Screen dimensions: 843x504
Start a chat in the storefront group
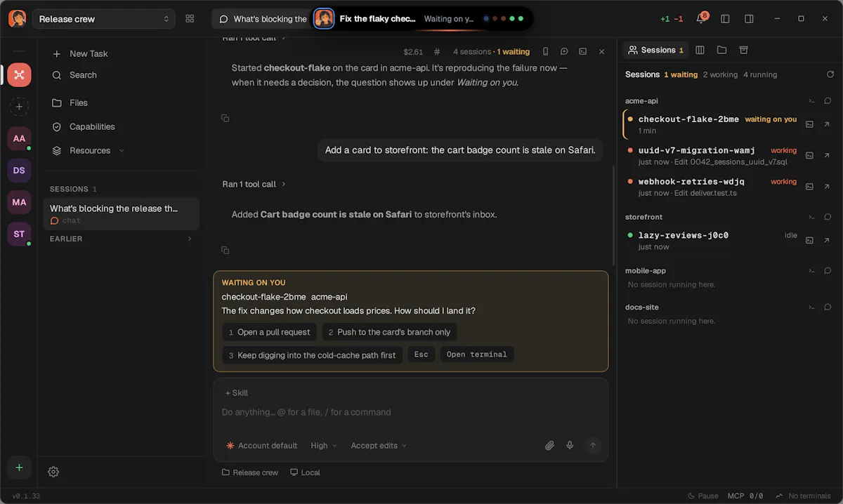[x=828, y=217]
